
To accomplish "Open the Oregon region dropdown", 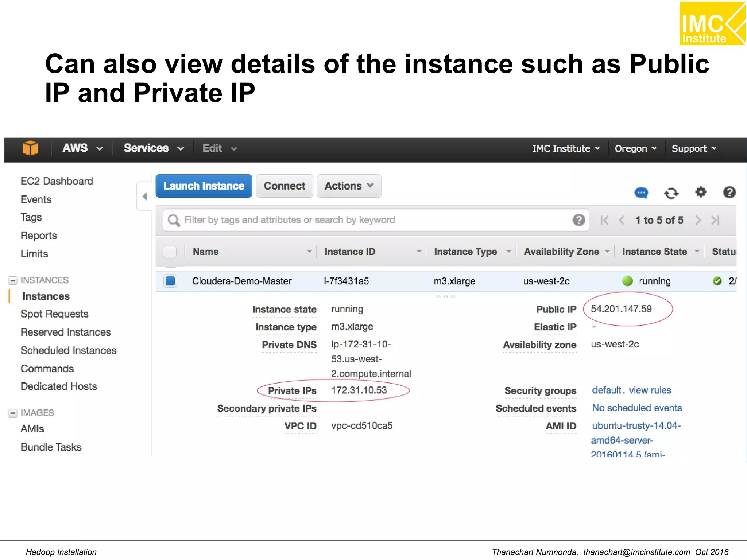I will pos(636,149).
